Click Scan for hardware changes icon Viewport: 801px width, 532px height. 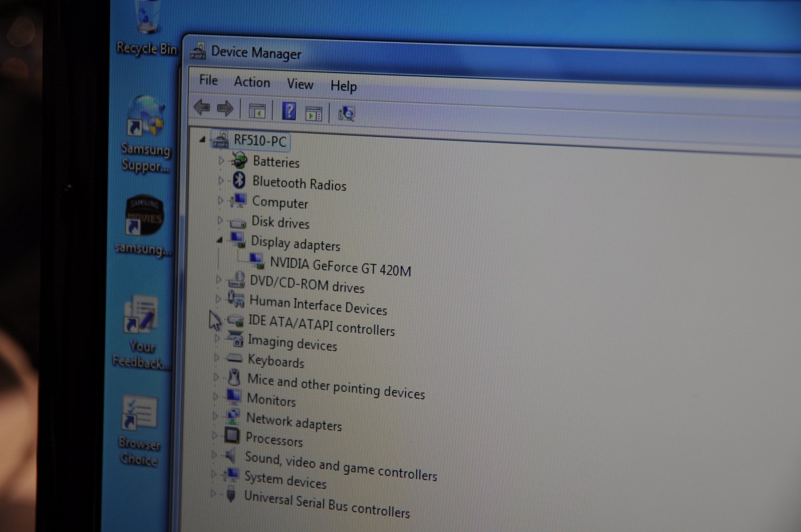(x=346, y=113)
